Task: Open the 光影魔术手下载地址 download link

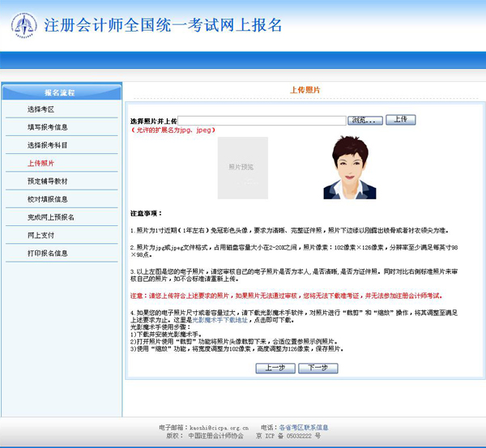Action: click(x=220, y=320)
